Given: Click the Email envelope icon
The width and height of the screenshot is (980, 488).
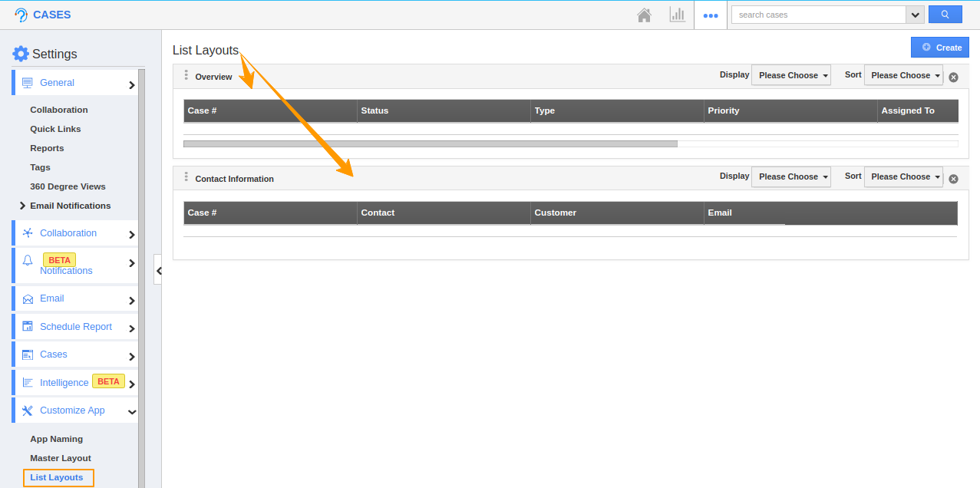Looking at the screenshot, I should 28,299.
